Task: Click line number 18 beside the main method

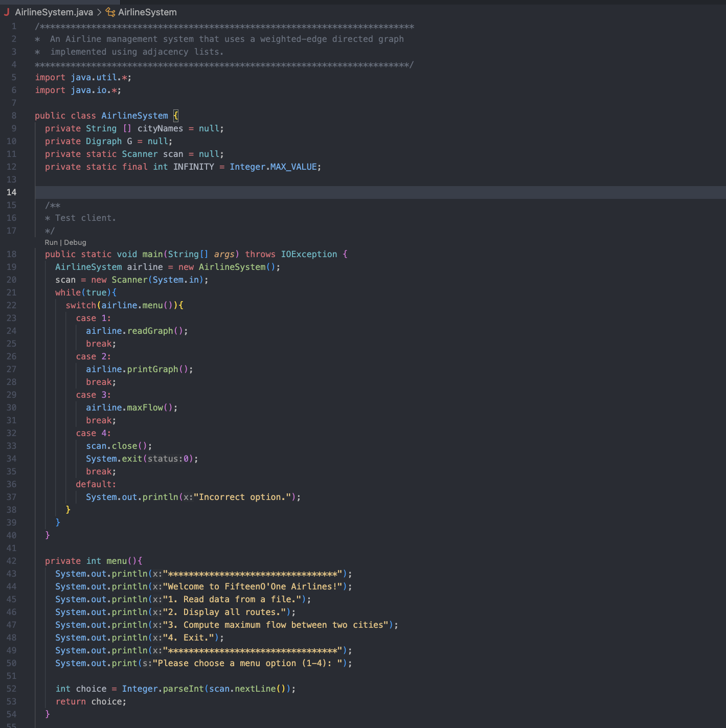Action: pos(12,254)
